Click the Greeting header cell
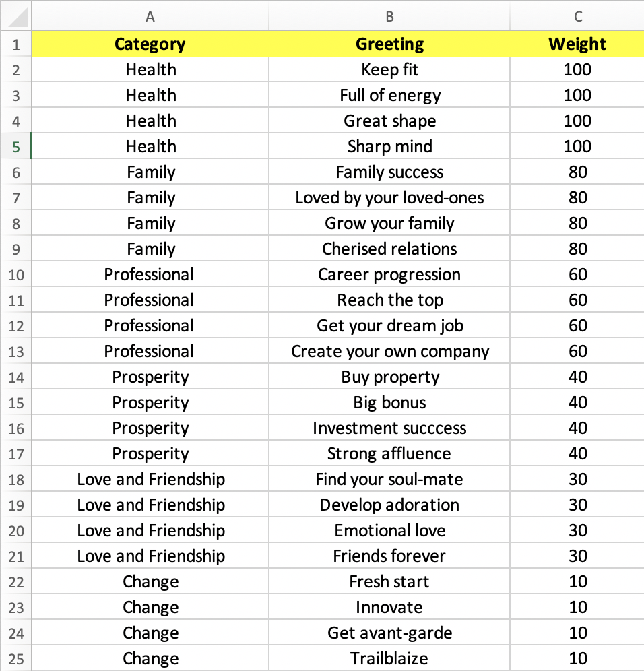This screenshot has height=671, width=644. (389, 44)
